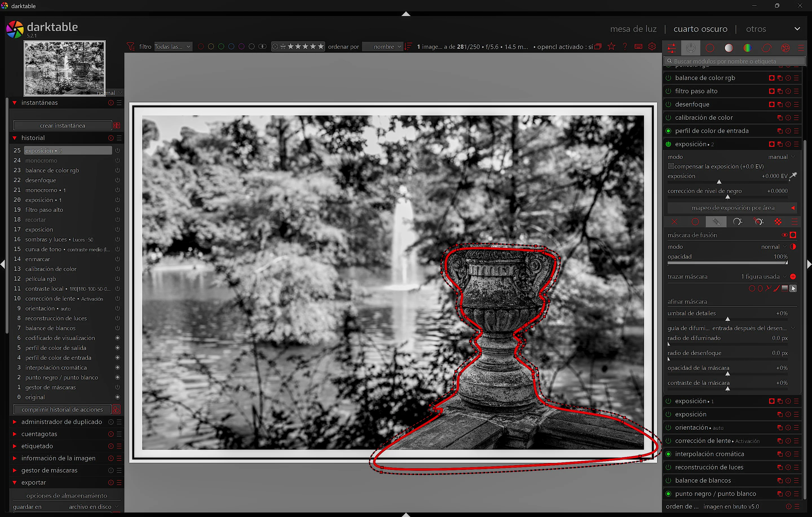Click 'comprimir historial de acciones' button
812x517 pixels.
(x=62, y=409)
